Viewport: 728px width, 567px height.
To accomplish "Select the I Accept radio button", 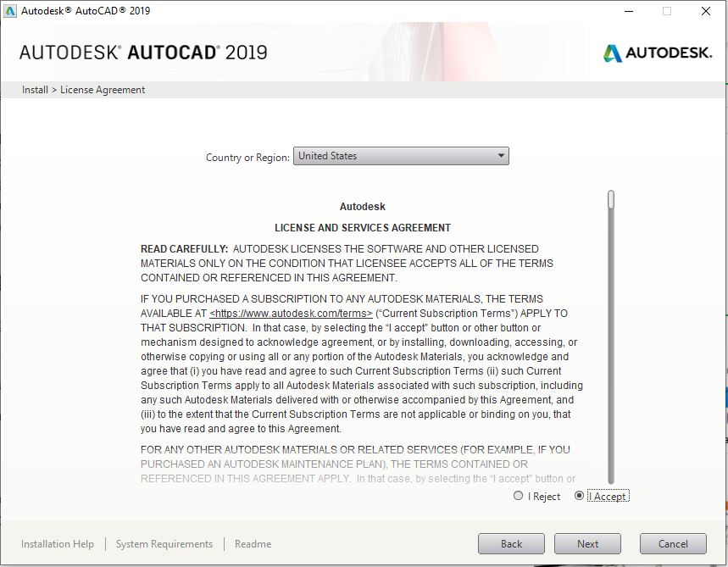I will point(579,496).
